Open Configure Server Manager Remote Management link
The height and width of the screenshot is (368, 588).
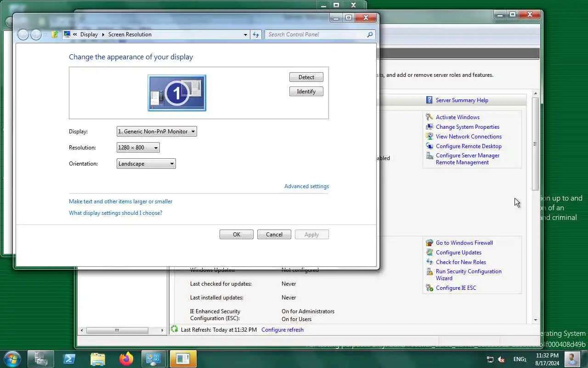coord(468,159)
